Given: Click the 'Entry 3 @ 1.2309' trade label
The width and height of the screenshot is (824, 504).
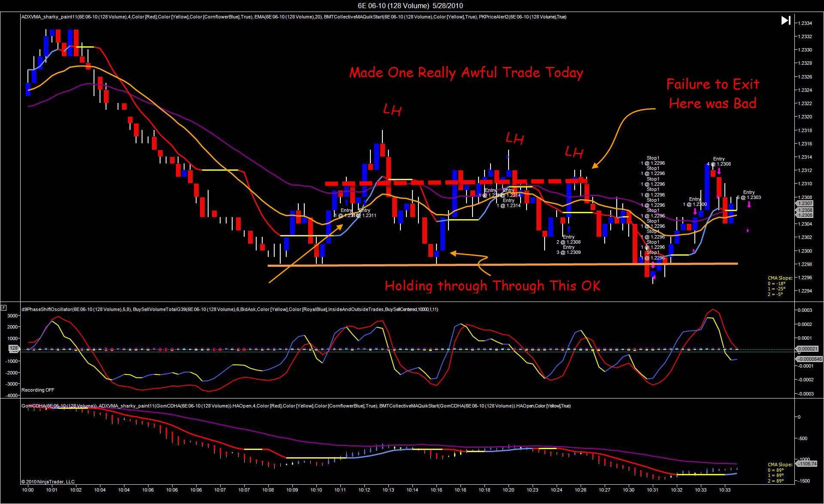Looking at the screenshot, I should coord(569,250).
